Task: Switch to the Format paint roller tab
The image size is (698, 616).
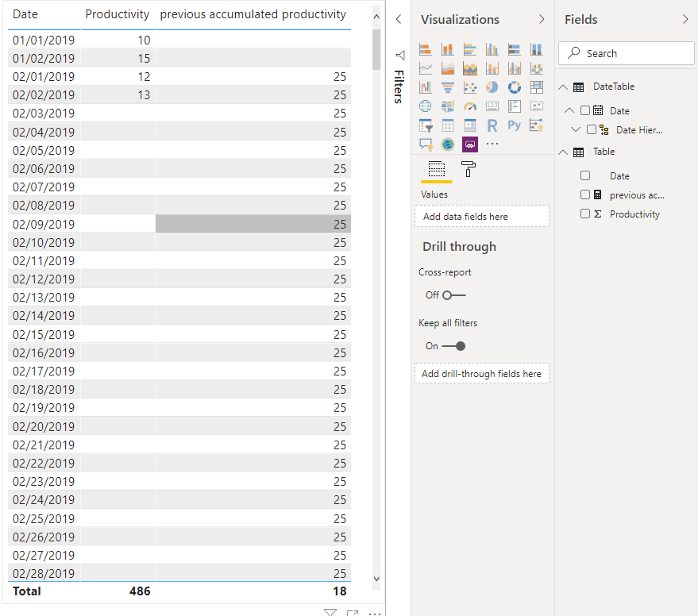Action: click(469, 170)
